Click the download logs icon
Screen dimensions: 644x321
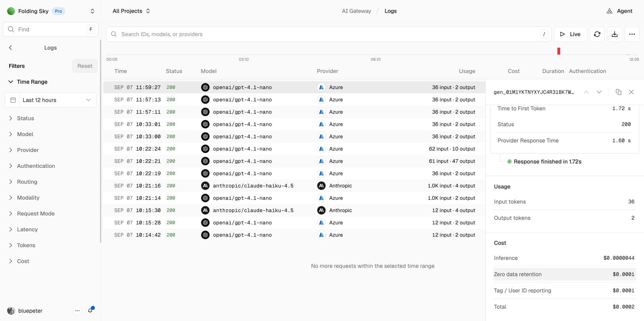tap(614, 34)
